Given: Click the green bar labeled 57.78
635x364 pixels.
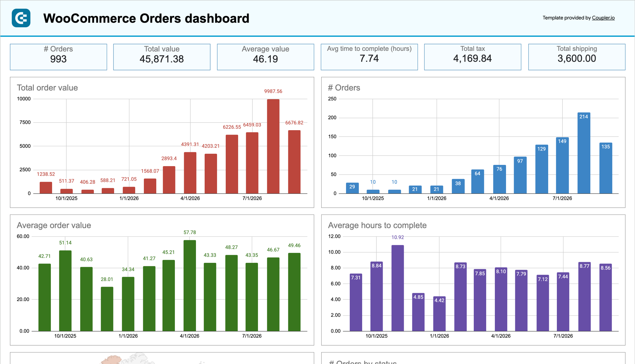Looking at the screenshot, I should pos(190,285).
